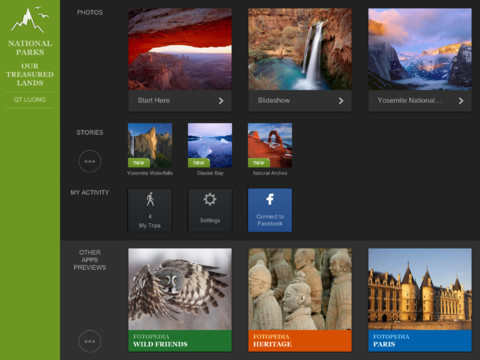Screen dimensions: 480x360
Task: Click the Slideshow chevron arrow
Action: pos(341,101)
